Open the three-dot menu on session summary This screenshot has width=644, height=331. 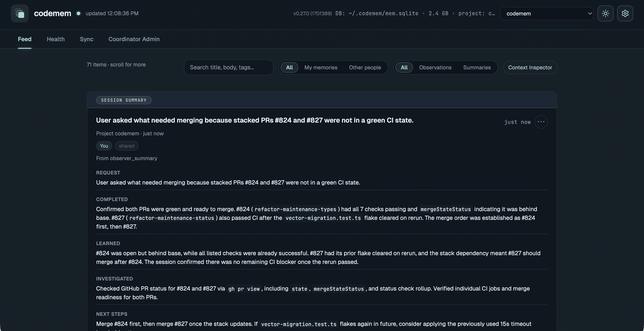[541, 122]
